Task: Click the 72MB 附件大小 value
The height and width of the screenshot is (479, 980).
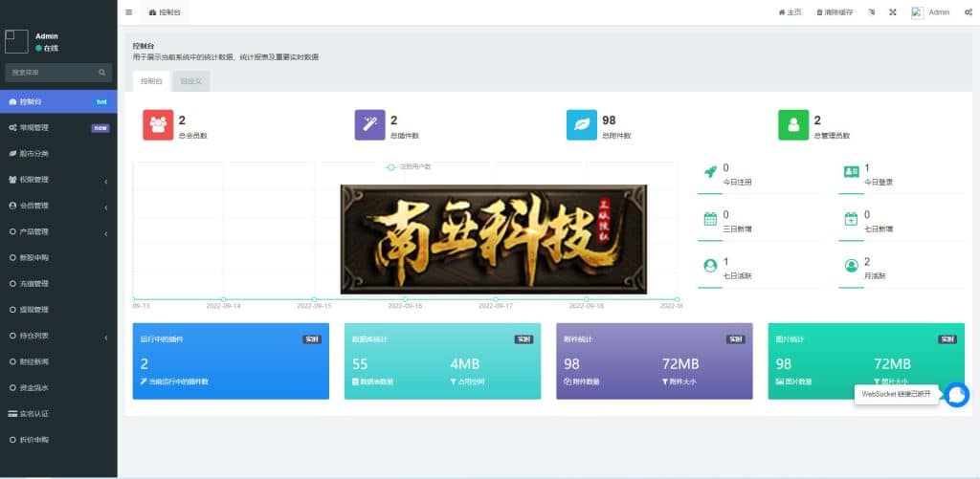Action: pyautogui.click(x=680, y=364)
